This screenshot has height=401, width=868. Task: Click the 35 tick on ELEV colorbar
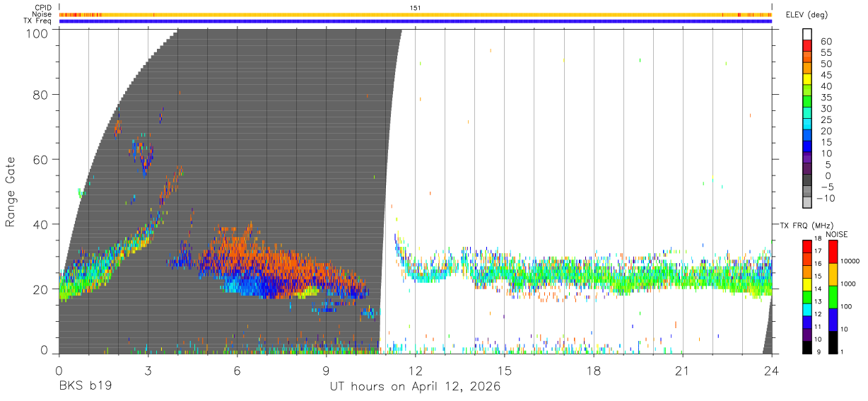826,98
